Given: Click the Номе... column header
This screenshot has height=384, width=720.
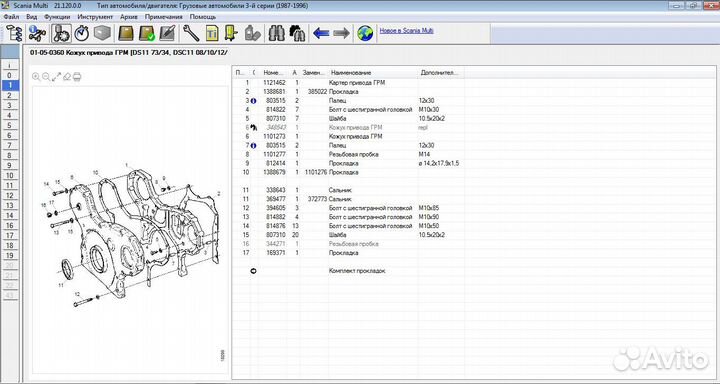Looking at the screenshot, I should coord(274,73).
